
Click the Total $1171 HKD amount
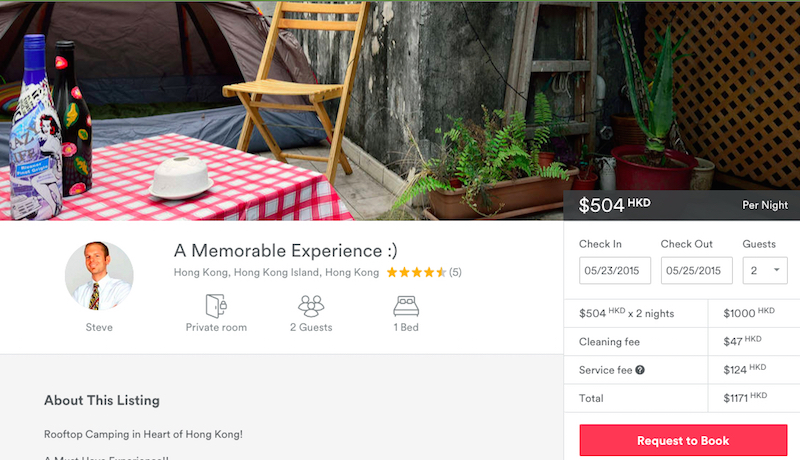click(745, 398)
